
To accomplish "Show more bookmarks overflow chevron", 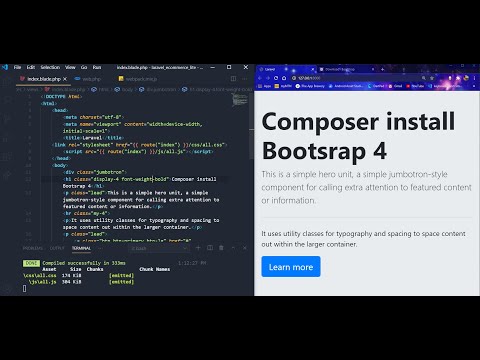I will [x=474, y=86].
